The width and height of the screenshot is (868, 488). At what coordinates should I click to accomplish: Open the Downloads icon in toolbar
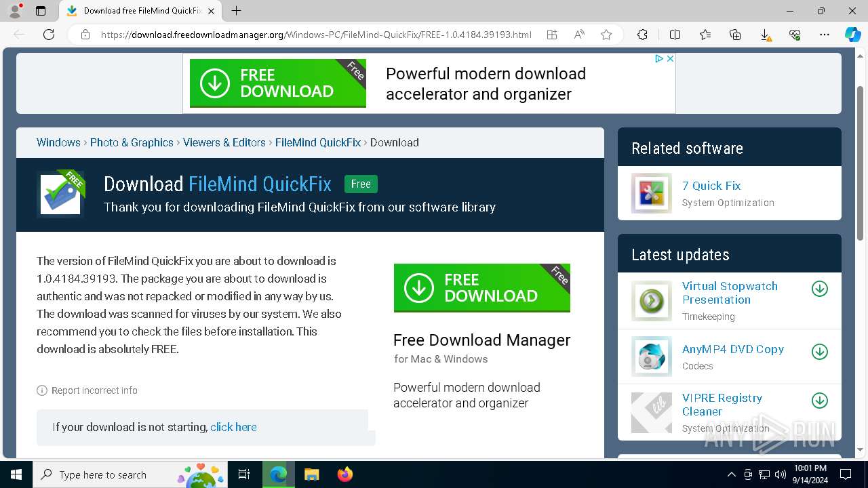click(x=765, y=35)
